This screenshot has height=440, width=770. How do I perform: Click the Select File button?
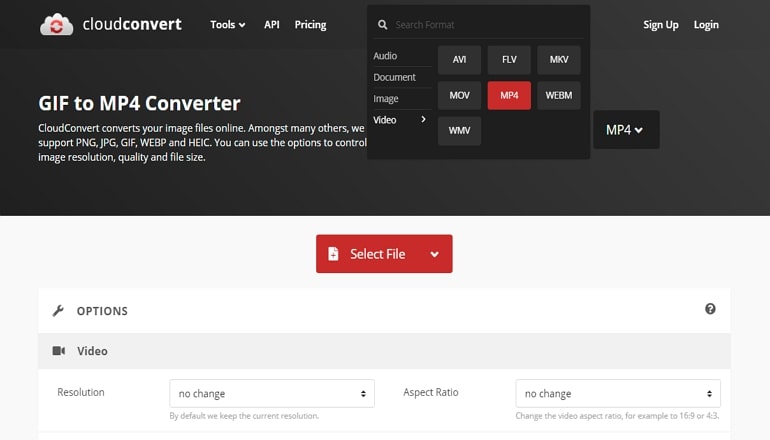(x=384, y=254)
